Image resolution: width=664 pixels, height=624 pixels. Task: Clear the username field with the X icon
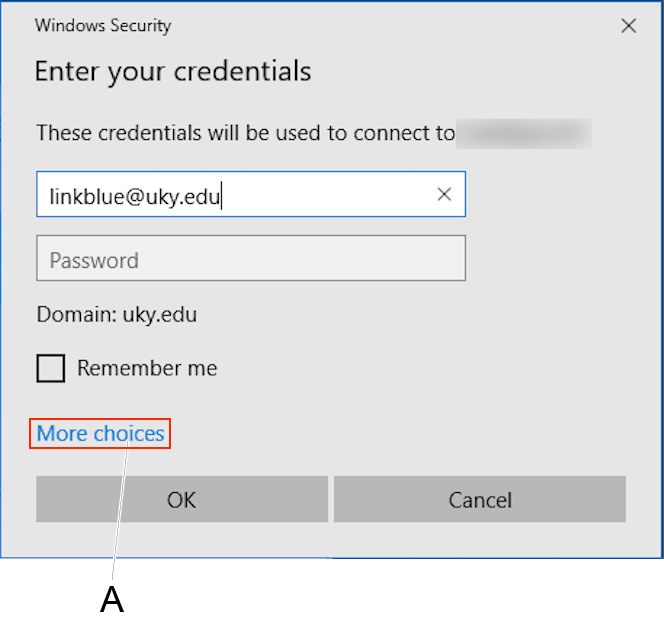click(444, 195)
